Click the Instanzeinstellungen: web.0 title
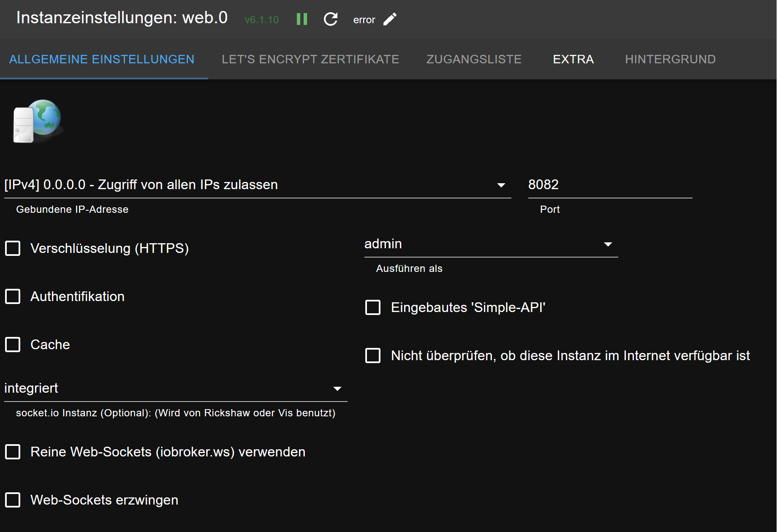Viewport: 777px width, 532px height. pyautogui.click(x=122, y=18)
